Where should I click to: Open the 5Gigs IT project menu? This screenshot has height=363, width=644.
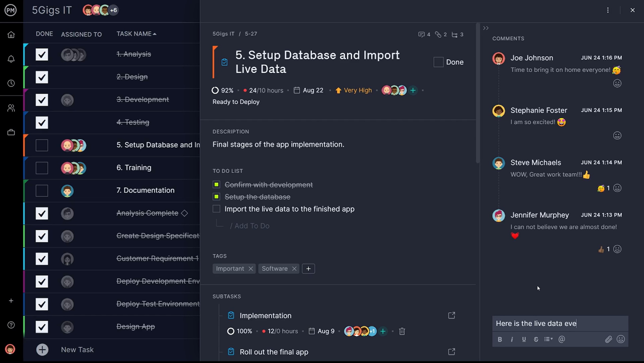(608, 10)
